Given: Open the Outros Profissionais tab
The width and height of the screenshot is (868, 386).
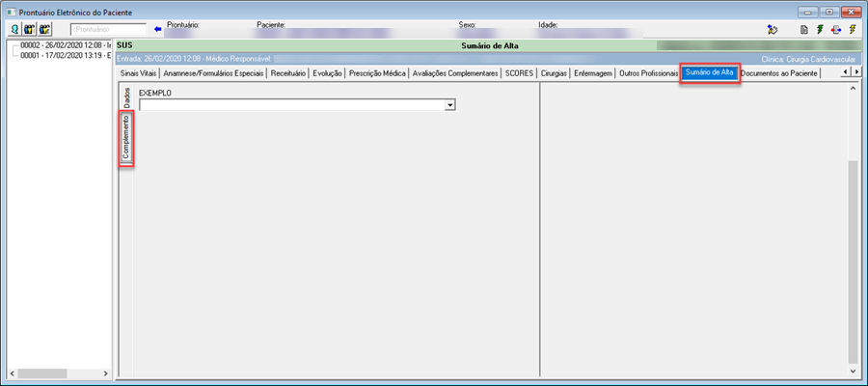Looking at the screenshot, I should (x=648, y=73).
